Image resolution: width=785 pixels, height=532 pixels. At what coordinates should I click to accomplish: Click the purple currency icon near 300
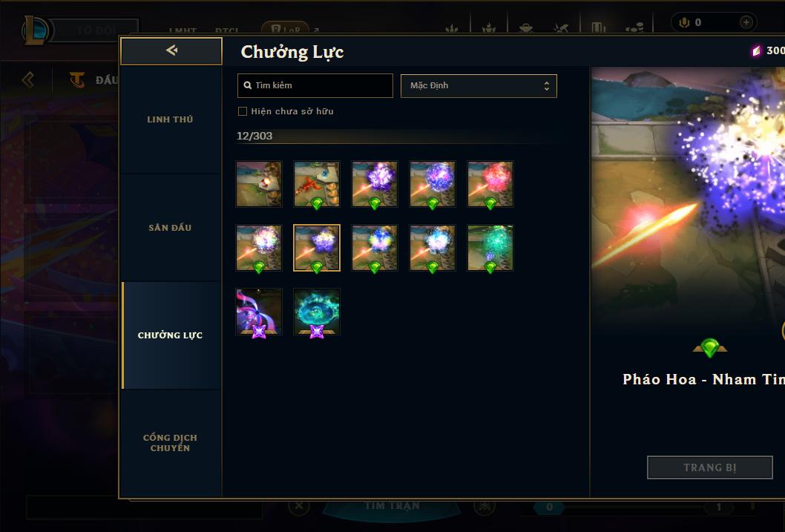756,50
